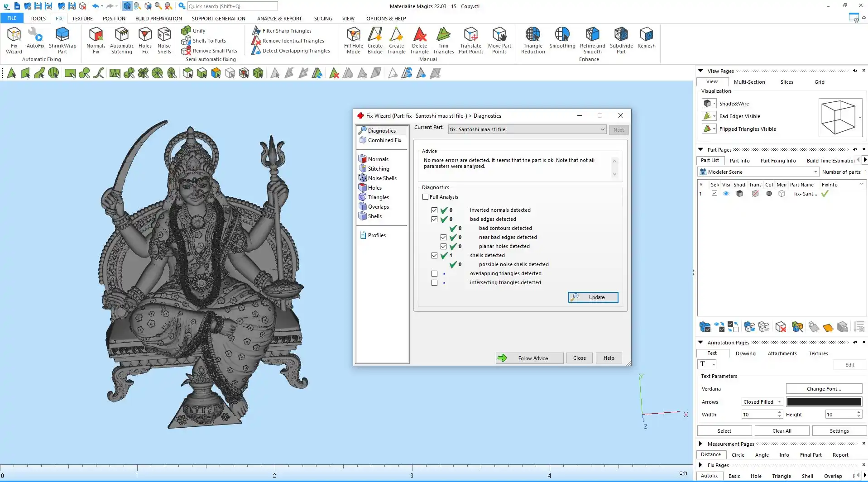Check the overlapping triangles detected box

coord(434,274)
